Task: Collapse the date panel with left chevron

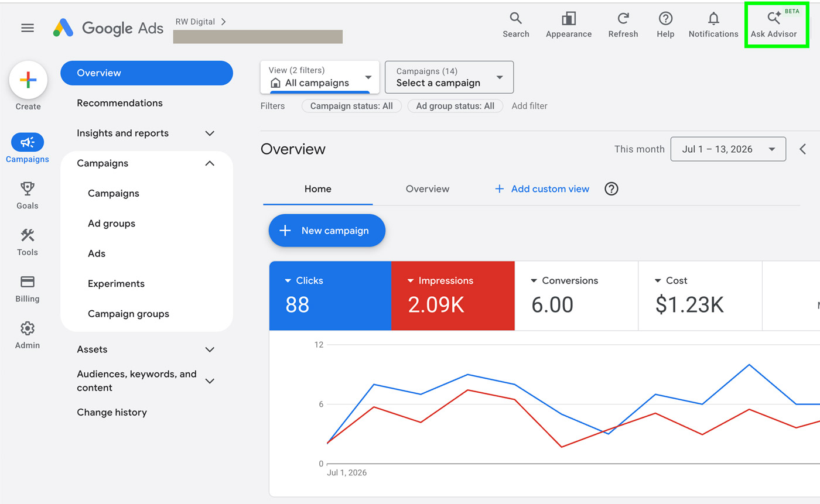Action: (803, 149)
